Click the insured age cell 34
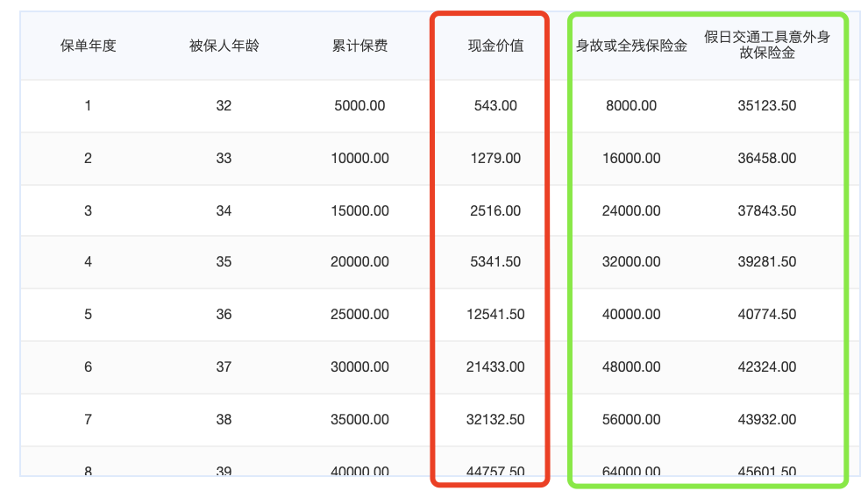Screen dimensions: 868x491 224,210
